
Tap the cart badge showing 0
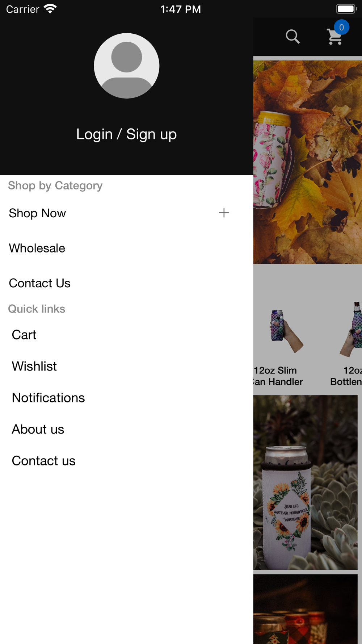click(x=341, y=27)
